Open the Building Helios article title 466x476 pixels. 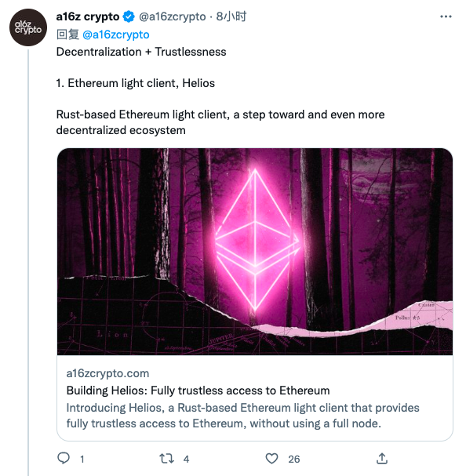coord(198,391)
